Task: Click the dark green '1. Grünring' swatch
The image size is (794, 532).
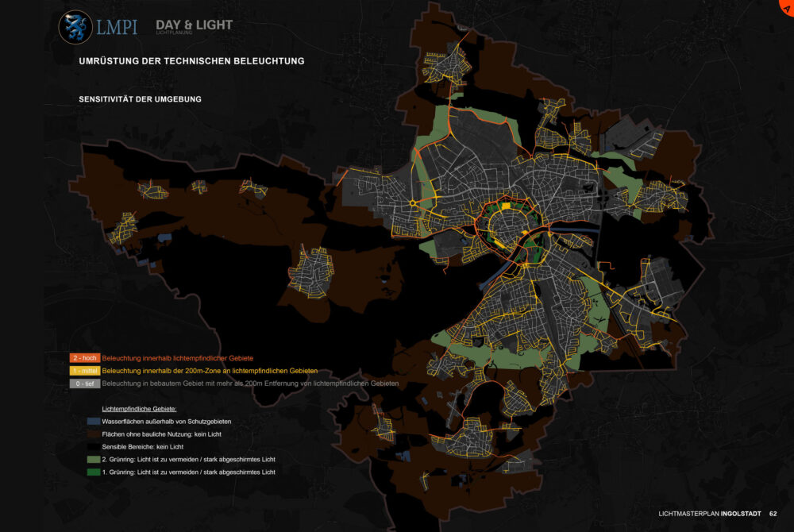Action: click(x=94, y=472)
